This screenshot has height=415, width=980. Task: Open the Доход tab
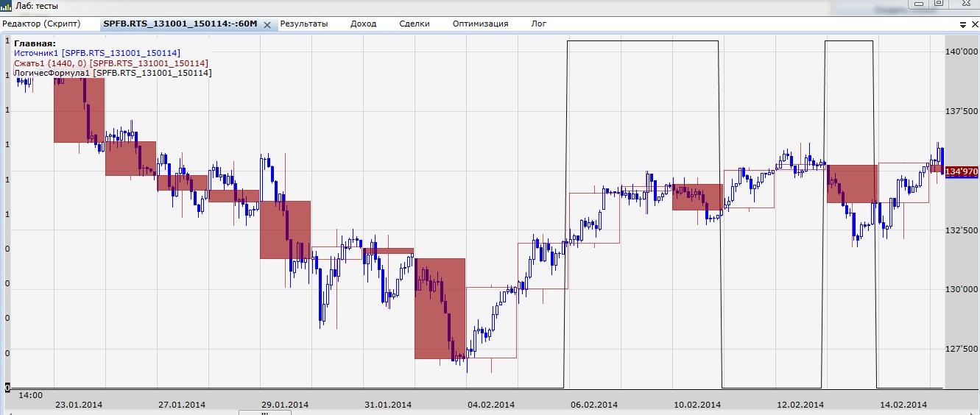click(363, 24)
